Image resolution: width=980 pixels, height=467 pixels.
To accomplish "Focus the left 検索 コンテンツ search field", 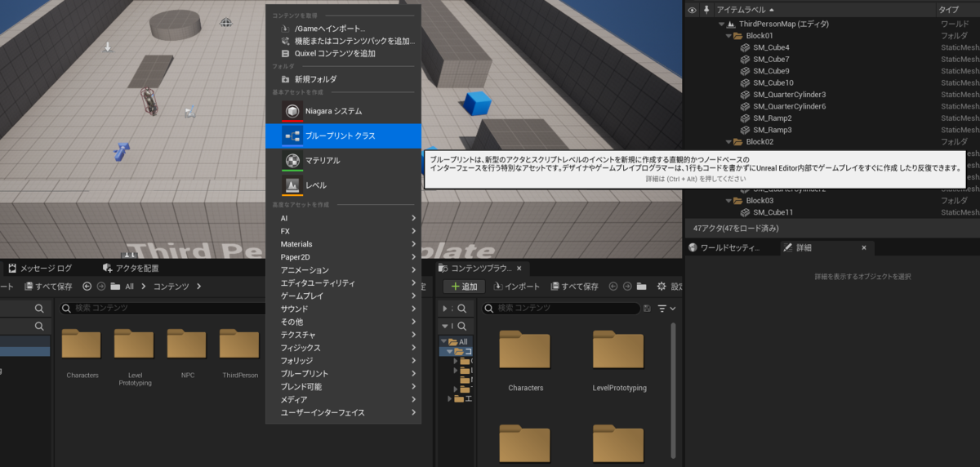I will point(163,309).
